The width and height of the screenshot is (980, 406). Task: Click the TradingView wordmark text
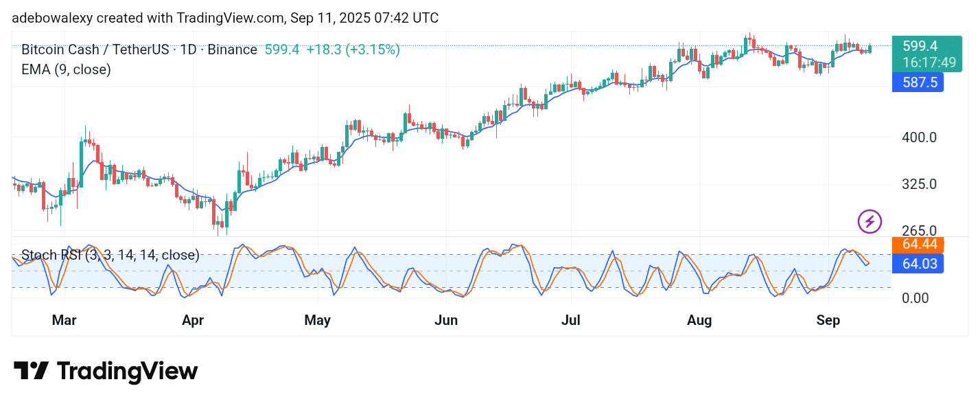[127, 372]
